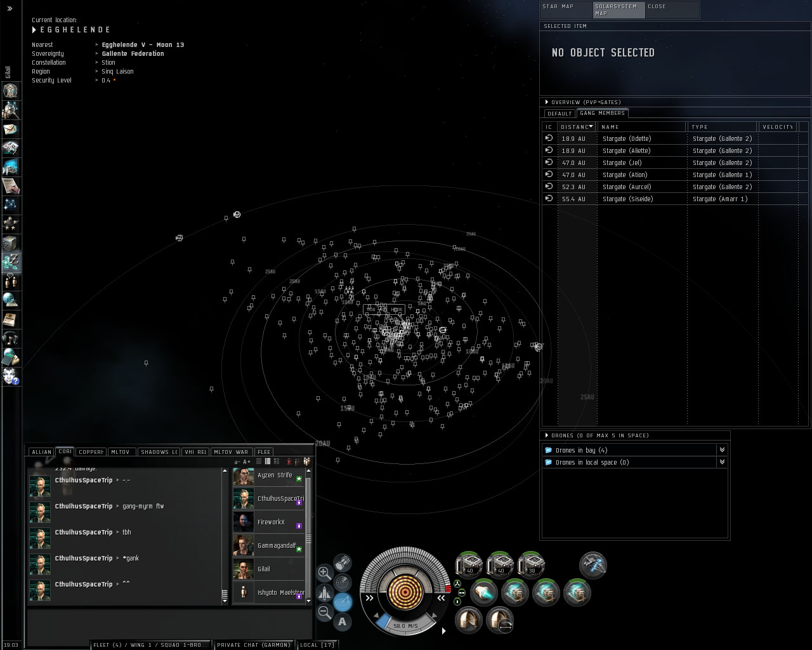
Task: Activate the first bronze armor module
Action: [x=469, y=620]
